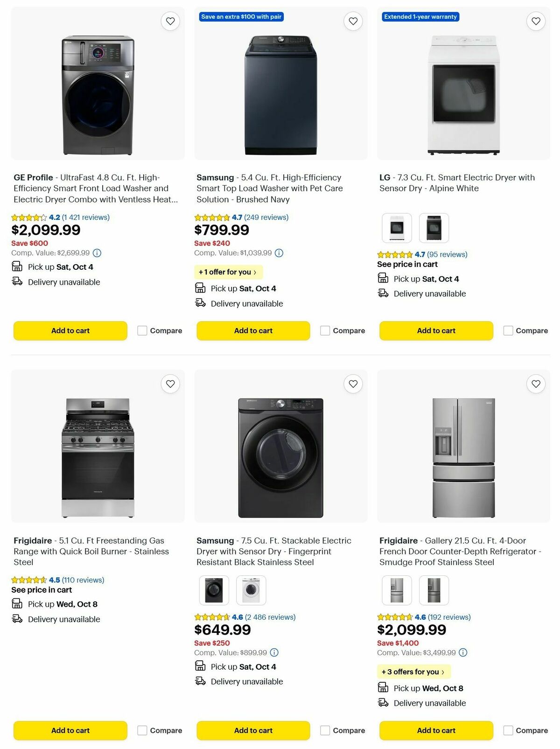Check the Compare box for the GE Profile washer
The height and width of the screenshot is (749, 560).
tap(141, 330)
